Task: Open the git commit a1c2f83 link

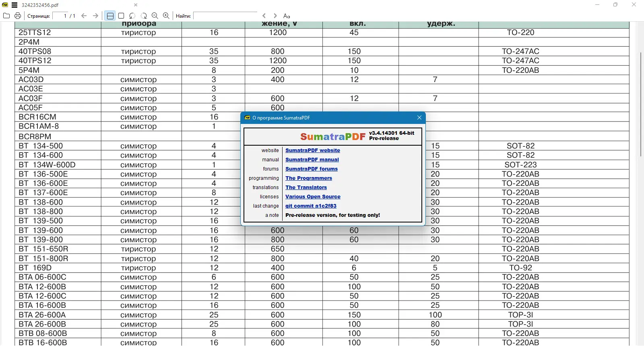Action: click(x=311, y=206)
